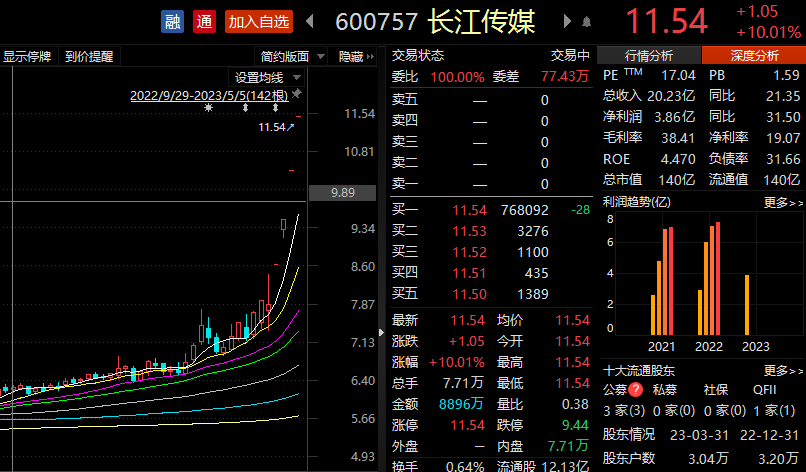Click the sun-shaped event marker on chart
Viewport: 806px width, 472px height.
click(208, 107)
